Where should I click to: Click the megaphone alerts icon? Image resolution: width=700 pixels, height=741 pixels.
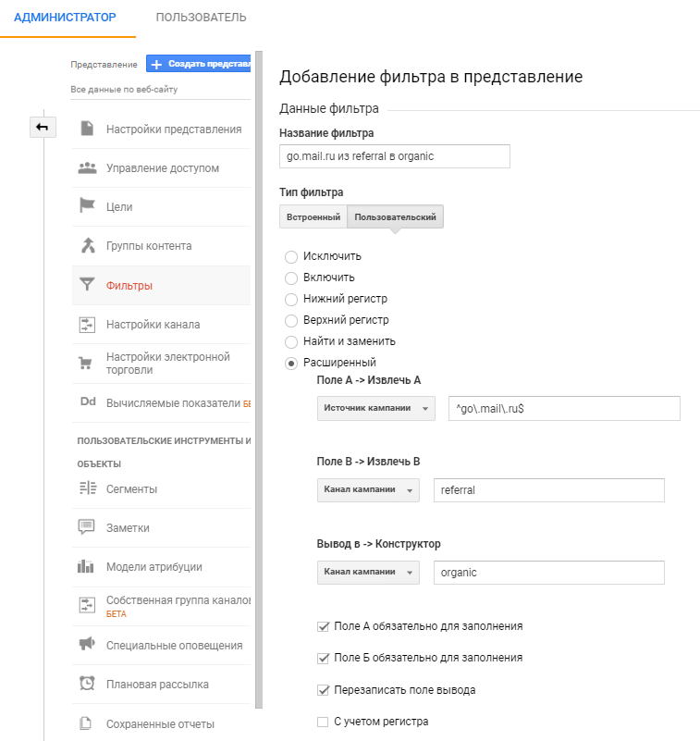click(87, 644)
